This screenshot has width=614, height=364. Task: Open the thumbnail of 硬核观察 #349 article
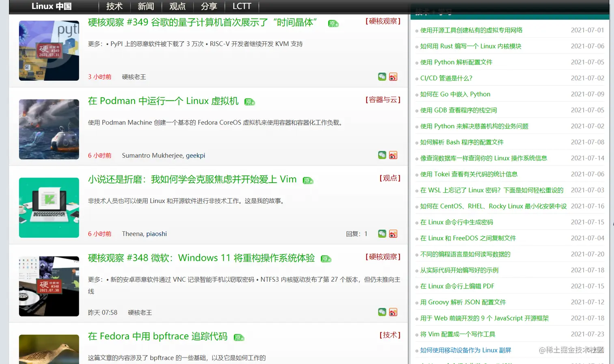click(49, 51)
